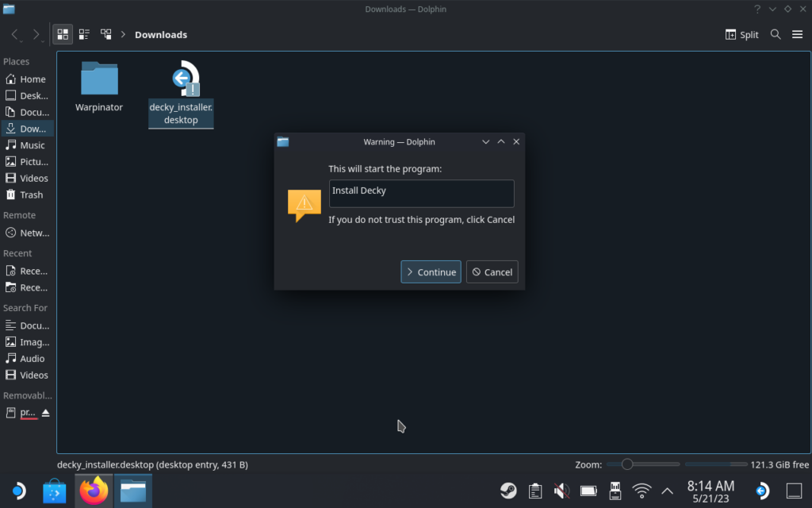The image size is (812, 508).
Task: Switch to details view mode
Action: click(106, 34)
